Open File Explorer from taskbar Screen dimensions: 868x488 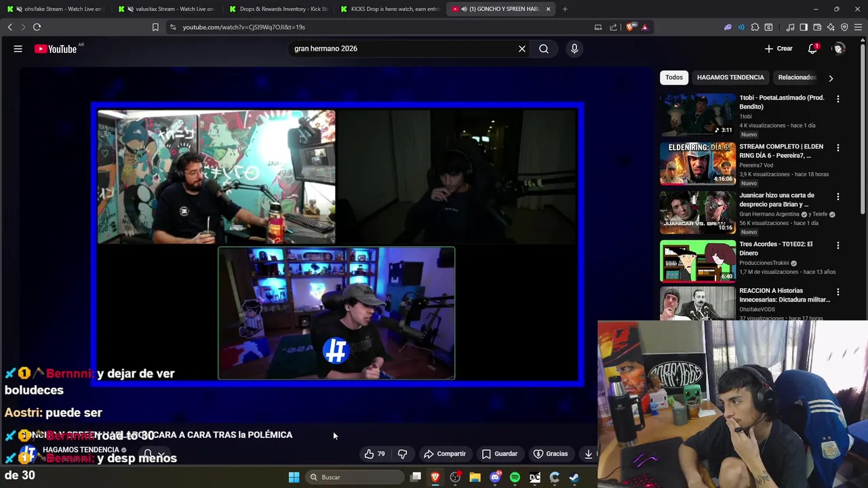point(475,477)
